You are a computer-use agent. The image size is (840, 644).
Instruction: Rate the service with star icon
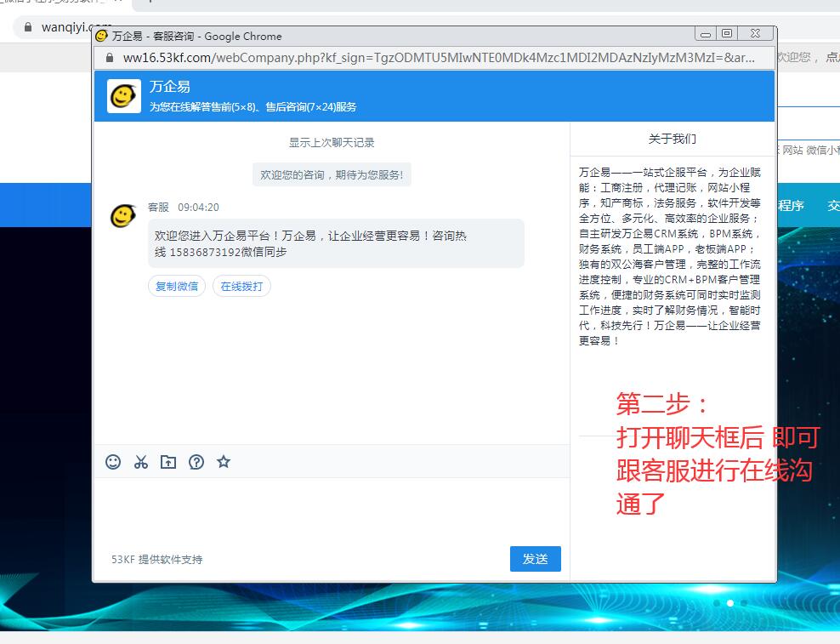[224, 461]
